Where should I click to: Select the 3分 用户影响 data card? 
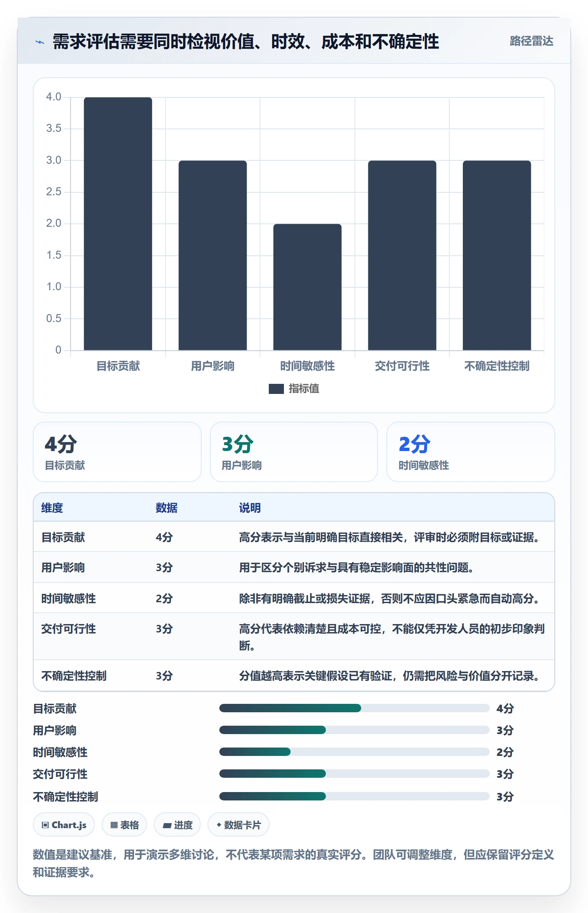click(294, 452)
